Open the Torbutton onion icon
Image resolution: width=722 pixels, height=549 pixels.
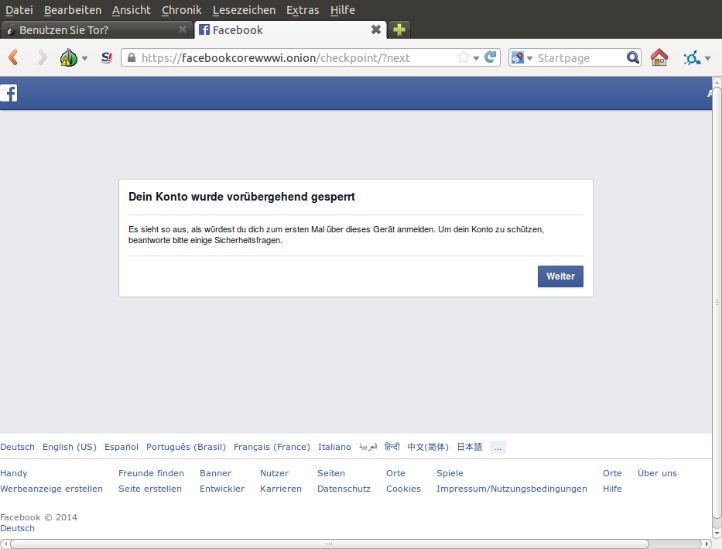(69, 58)
